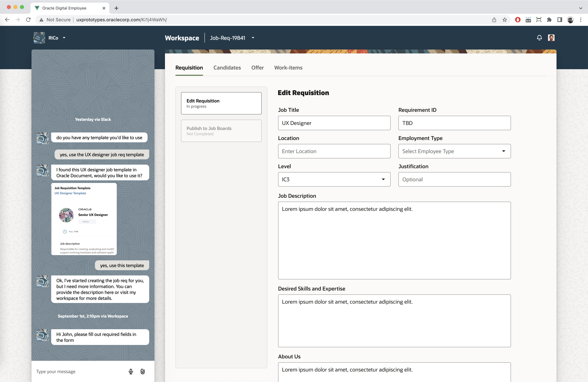588x382 pixels.
Task: Open the browser extensions puzzle icon
Action: pyautogui.click(x=549, y=20)
